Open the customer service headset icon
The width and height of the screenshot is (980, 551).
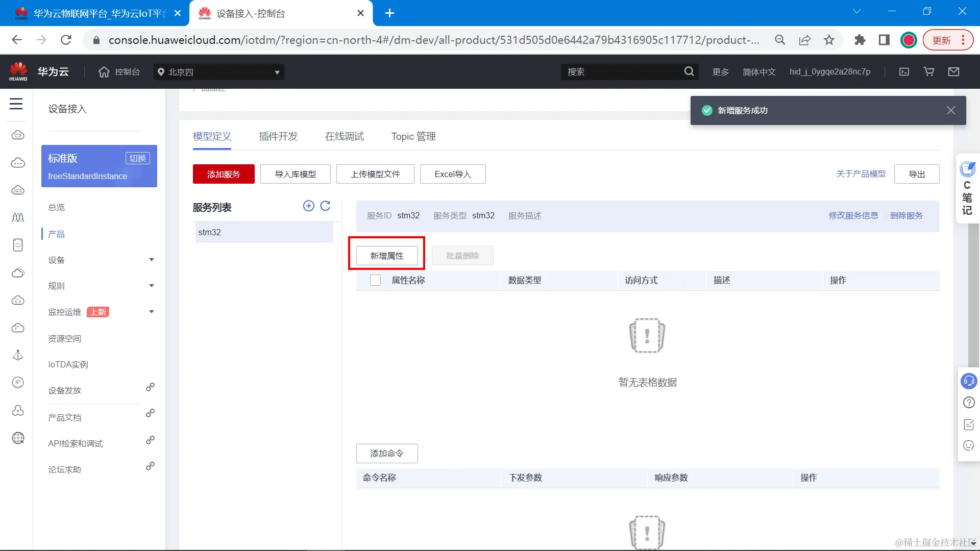(968, 381)
